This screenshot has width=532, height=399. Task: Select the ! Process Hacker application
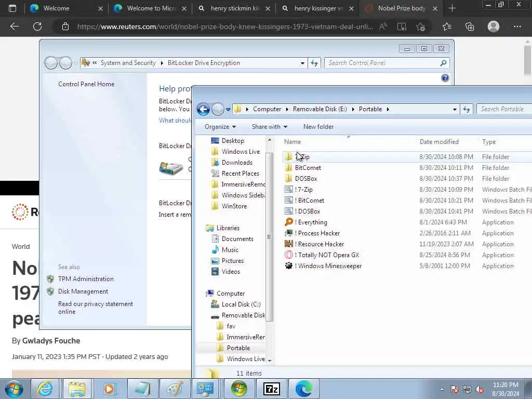pyautogui.click(x=317, y=233)
